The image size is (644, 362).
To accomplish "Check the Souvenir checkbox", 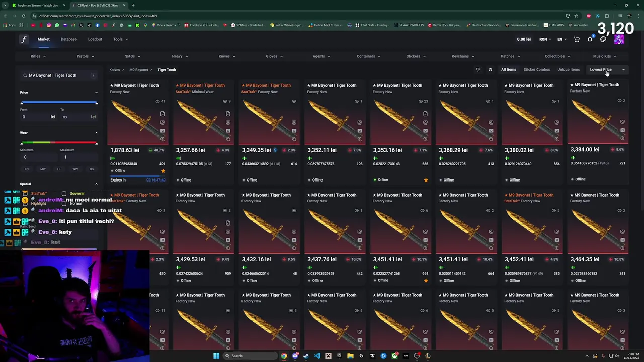I will (64, 194).
